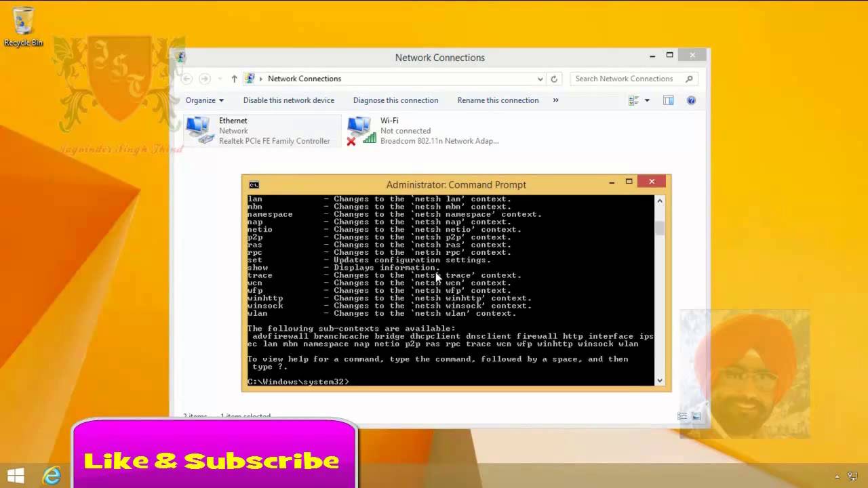Screen dimensions: 868x488
Task: Change your view icon in toolbar
Action: point(633,100)
